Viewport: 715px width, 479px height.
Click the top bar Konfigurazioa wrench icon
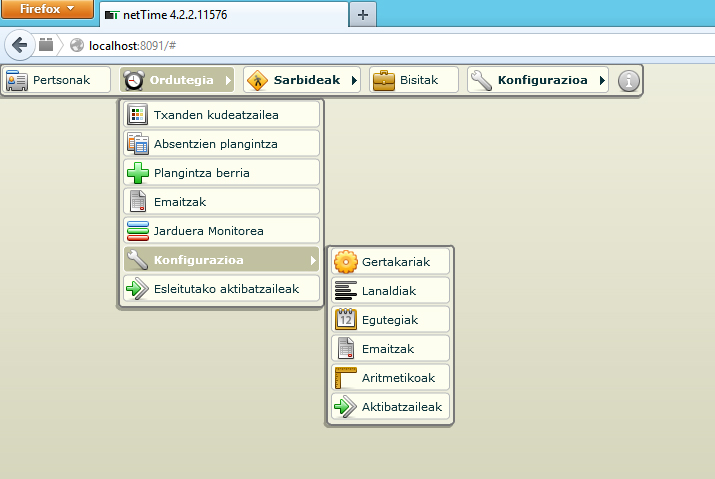click(481, 80)
